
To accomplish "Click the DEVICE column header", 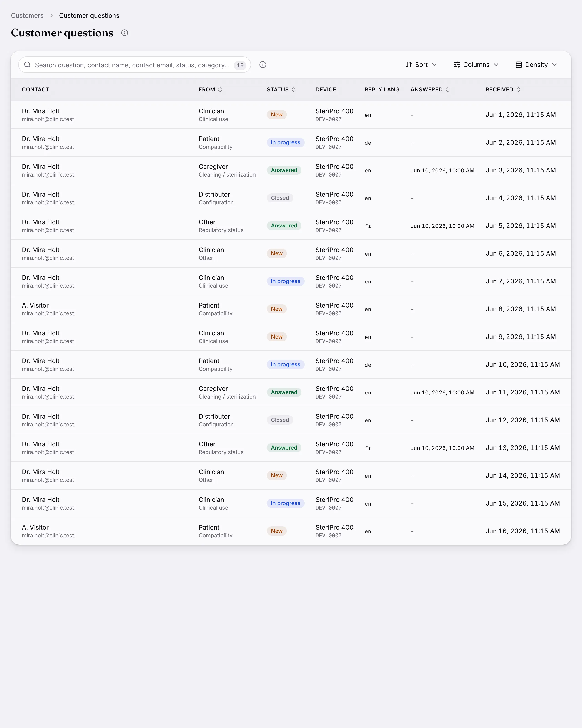I will 326,89.
